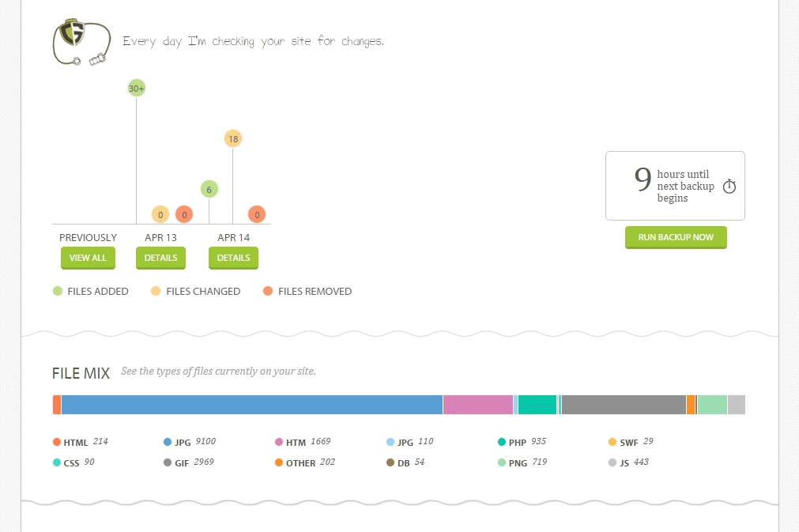Click the teal PHP segment in file mix bar
The height and width of the screenshot is (532, 799).
pyautogui.click(x=537, y=405)
